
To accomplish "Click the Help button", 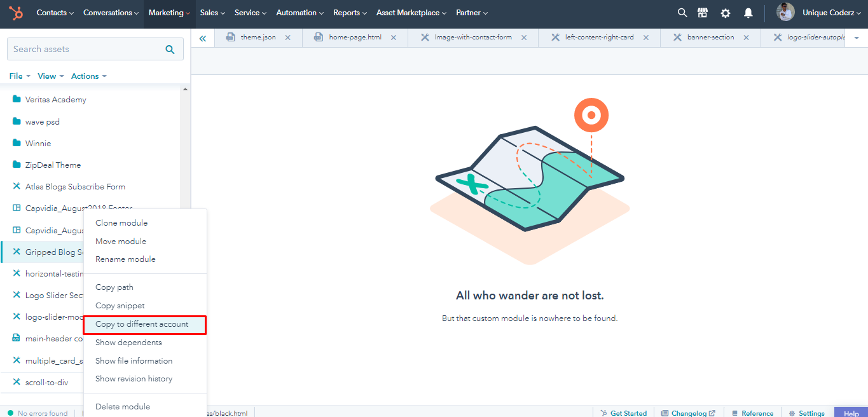I will pyautogui.click(x=851, y=413).
